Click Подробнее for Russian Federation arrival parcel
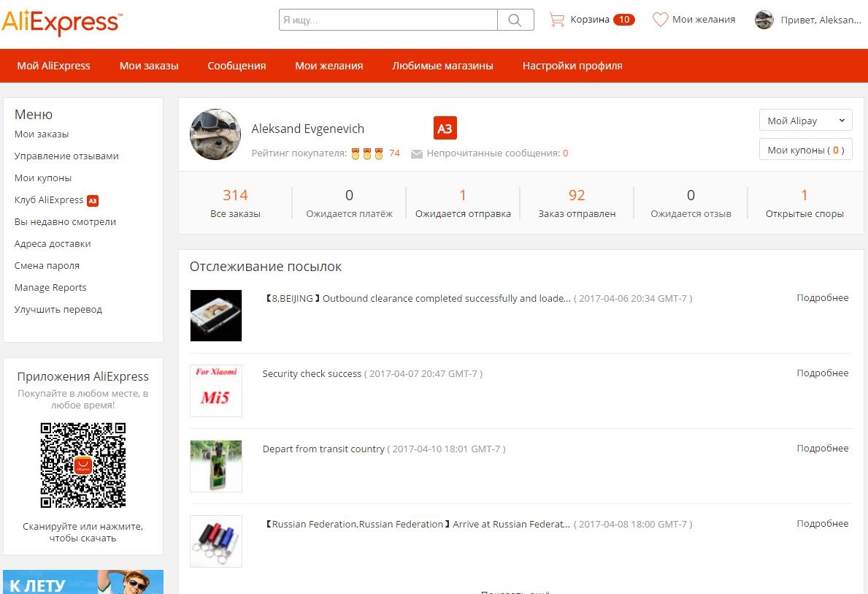 point(823,524)
